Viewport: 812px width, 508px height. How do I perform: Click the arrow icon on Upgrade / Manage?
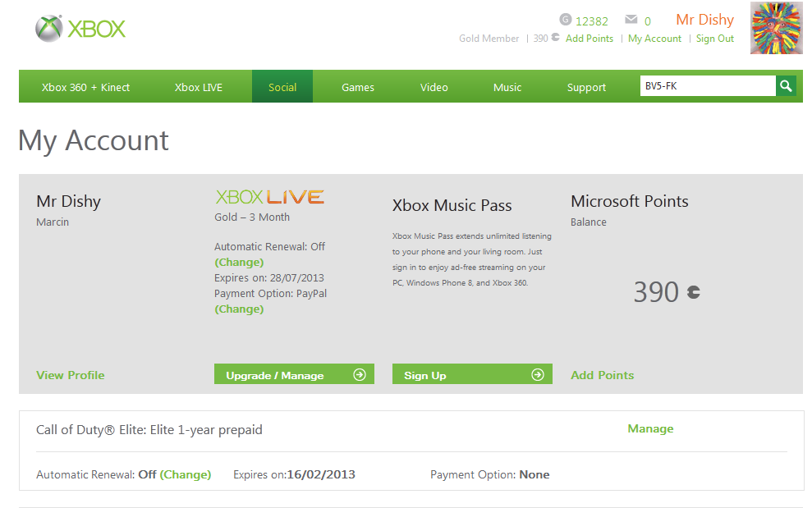click(x=360, y=374)
